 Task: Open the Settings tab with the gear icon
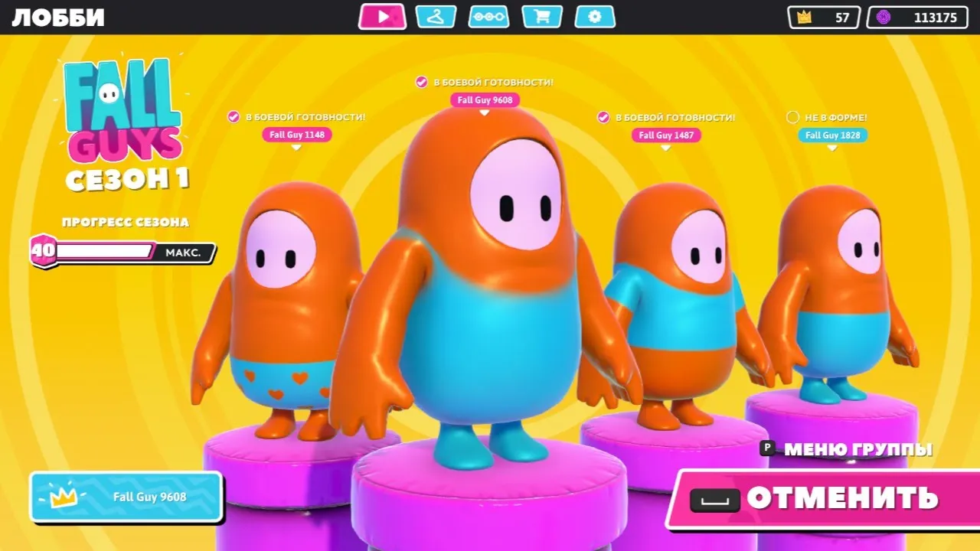coord(595,17)
